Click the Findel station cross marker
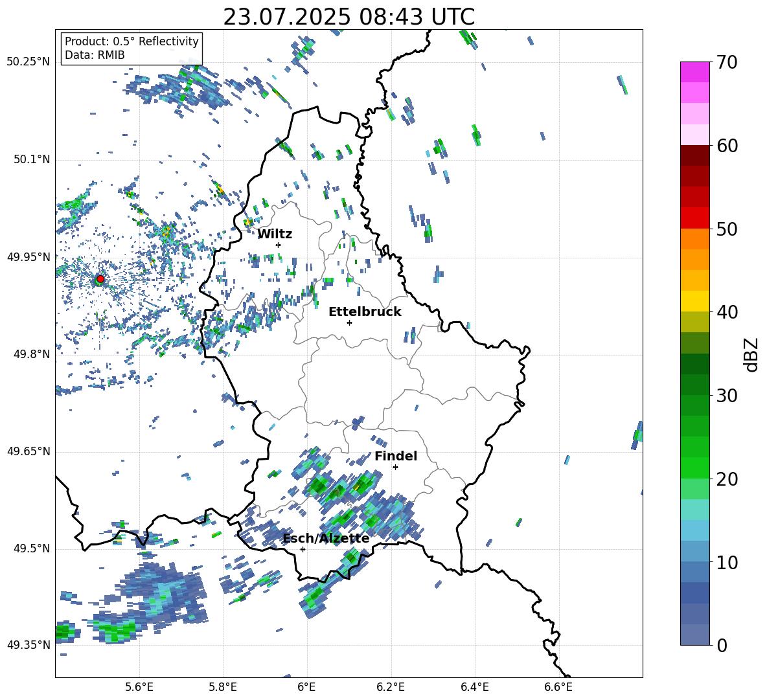 [395, 468]
